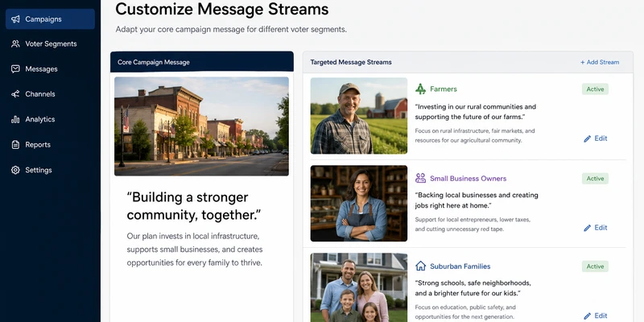Image resolution: width=644 pixels, height=322 pixels.
Task: Click "Focus on rural infrastructure, fair markets" text
Action: pyautogui.click(x=475, y=135)
